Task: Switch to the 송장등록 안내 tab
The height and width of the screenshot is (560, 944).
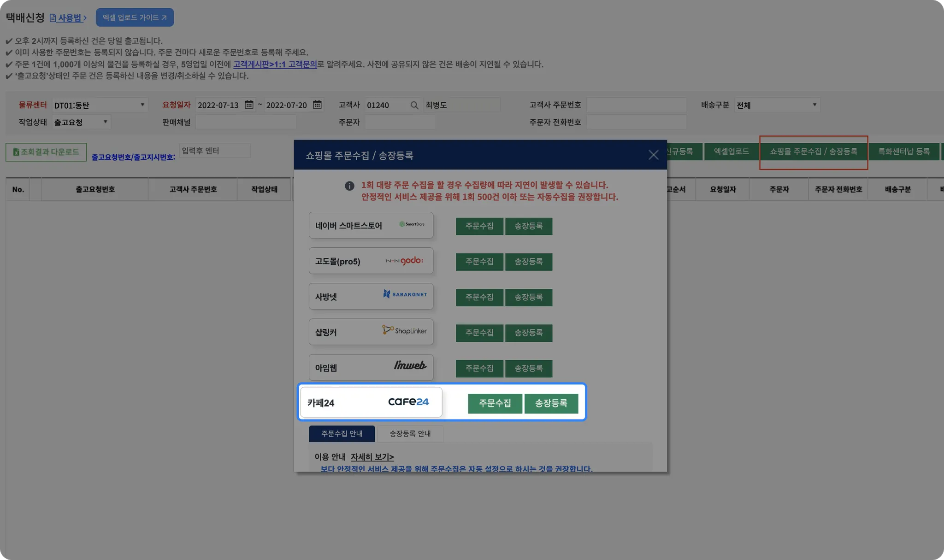Action: click(x=410, y=434)
